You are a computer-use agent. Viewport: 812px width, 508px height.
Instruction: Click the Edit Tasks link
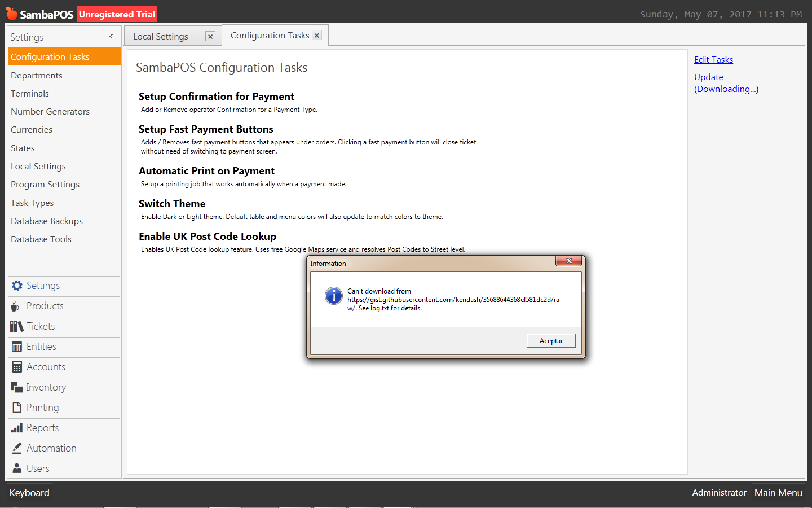(713, 60)
